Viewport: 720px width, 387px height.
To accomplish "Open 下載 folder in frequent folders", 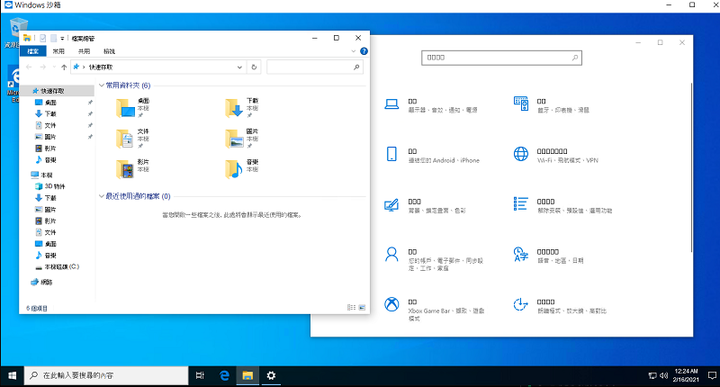I will (242, 107).
